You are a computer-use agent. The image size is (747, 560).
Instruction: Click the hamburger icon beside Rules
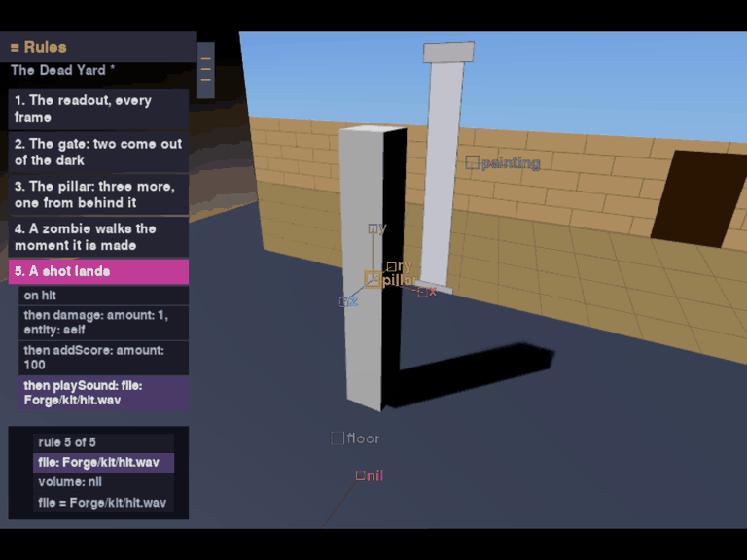[15, 47]
